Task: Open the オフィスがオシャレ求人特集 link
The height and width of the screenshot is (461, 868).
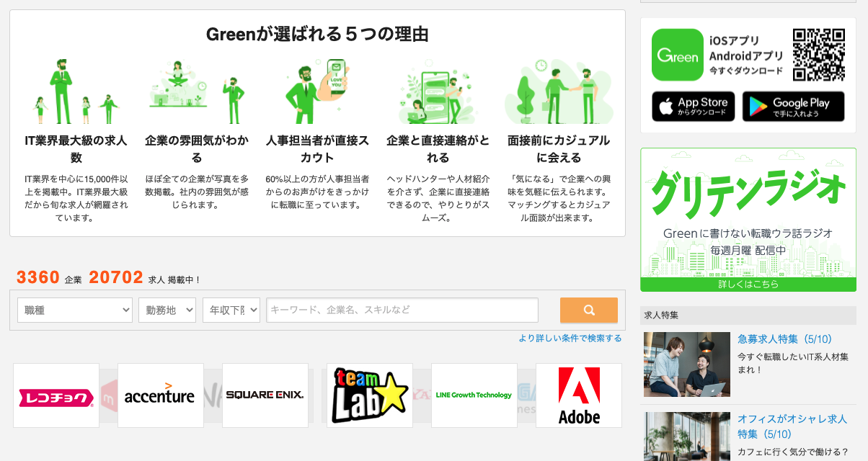Action: (790, 426)
